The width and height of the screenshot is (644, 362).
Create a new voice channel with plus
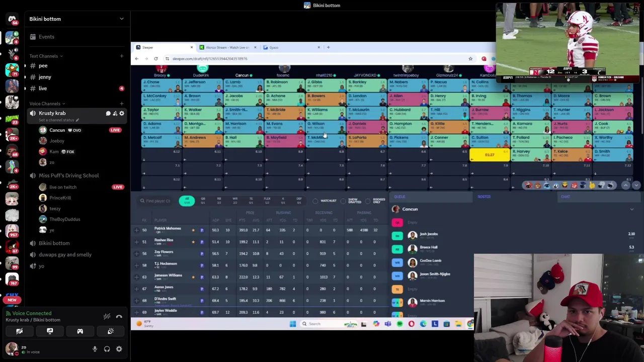121,104
